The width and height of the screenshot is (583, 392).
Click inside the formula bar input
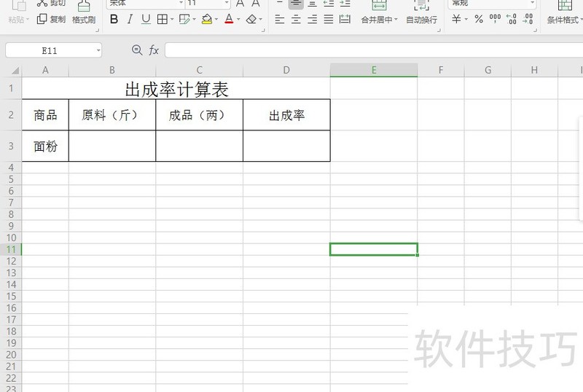click(x=364, y=50)
